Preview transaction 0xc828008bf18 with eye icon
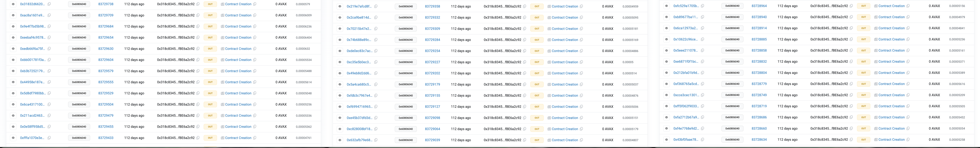 (340, 129)
